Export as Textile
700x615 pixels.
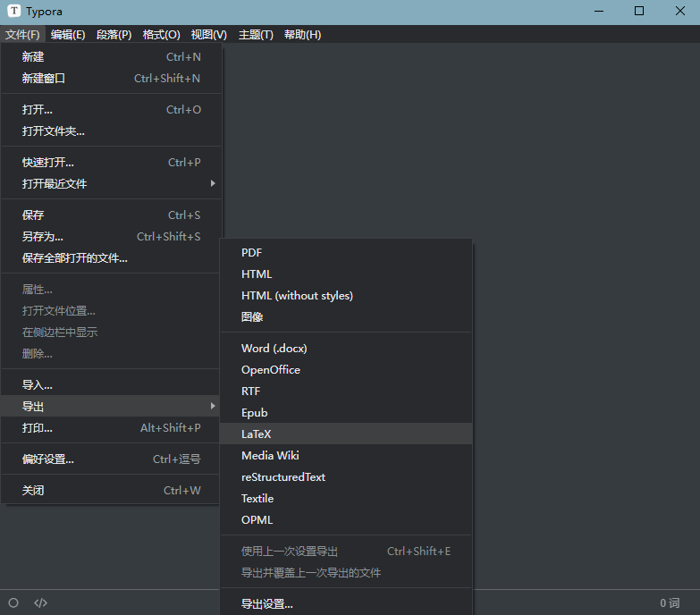click(x=346, y=498)
